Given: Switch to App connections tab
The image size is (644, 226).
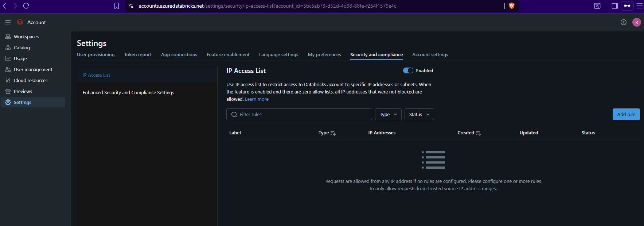Looking at the screenshot, I should 179,54.
